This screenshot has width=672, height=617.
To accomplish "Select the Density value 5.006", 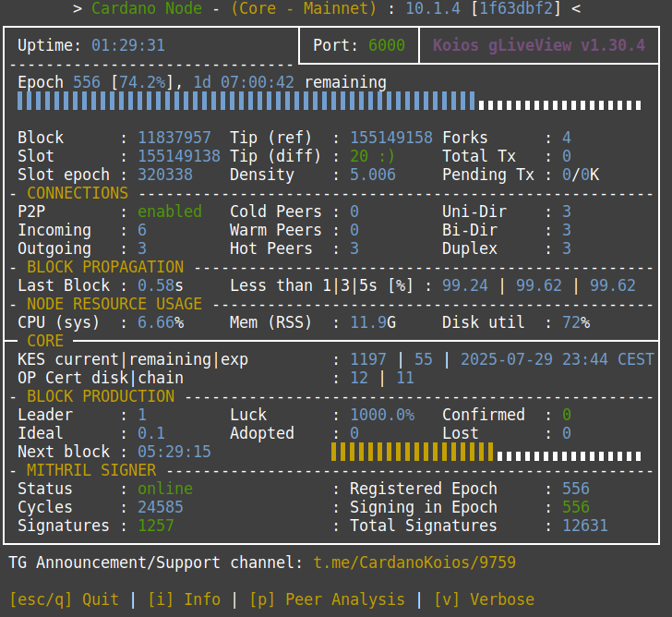I will tap(373, 175).
